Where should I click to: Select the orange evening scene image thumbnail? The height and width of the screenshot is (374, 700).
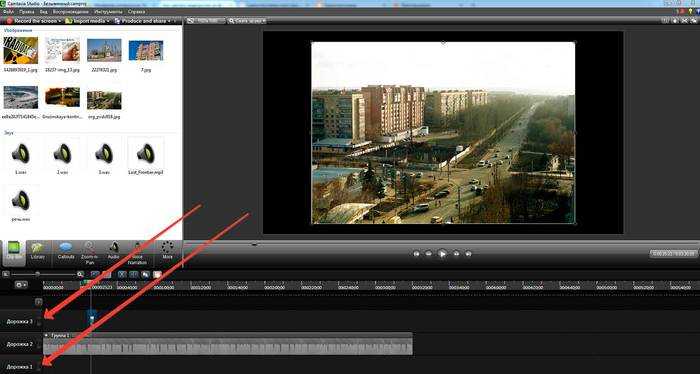[62, 96]
